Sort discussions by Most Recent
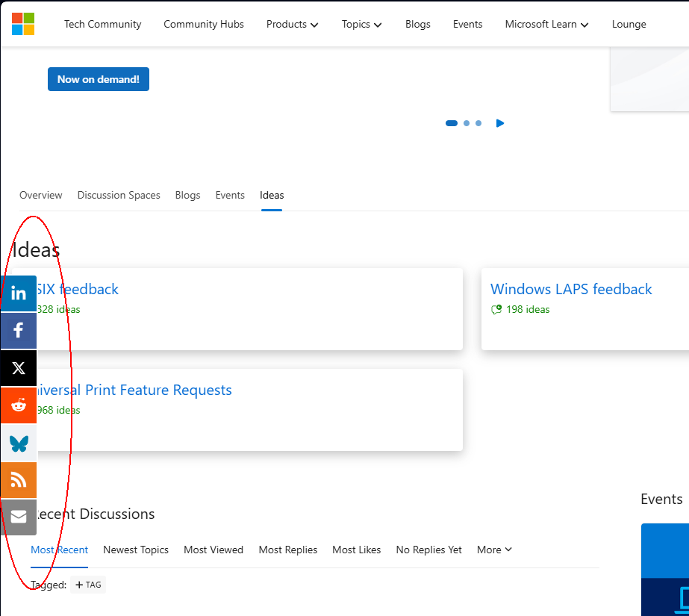689x616 pixels. (59, 550)
